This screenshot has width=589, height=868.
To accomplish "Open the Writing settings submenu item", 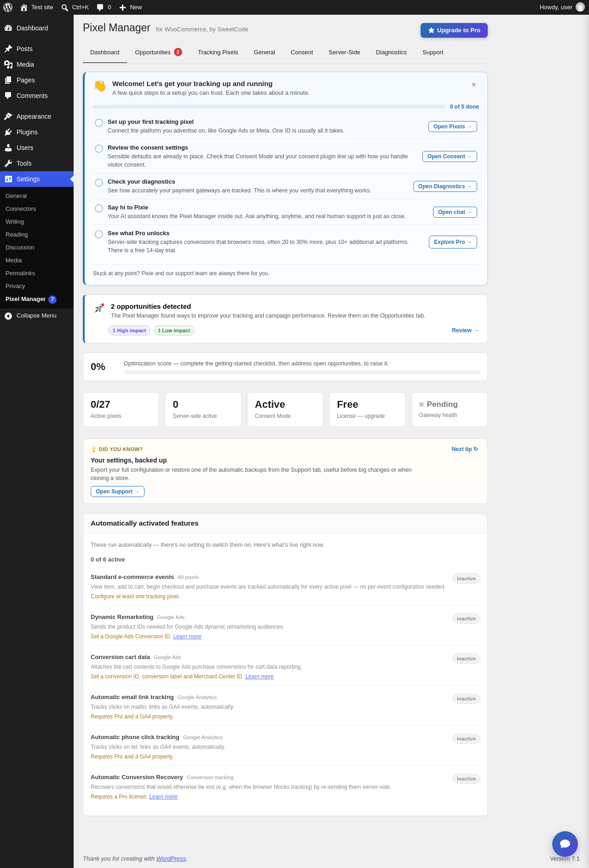I will [15, 222].
